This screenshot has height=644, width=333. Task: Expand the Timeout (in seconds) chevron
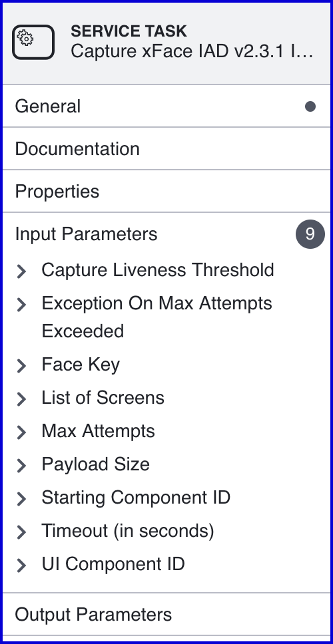tap(21, 532)
